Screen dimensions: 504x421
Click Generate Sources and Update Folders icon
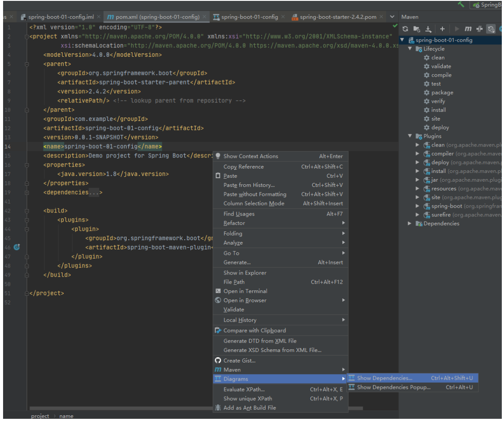coord(416,29)
